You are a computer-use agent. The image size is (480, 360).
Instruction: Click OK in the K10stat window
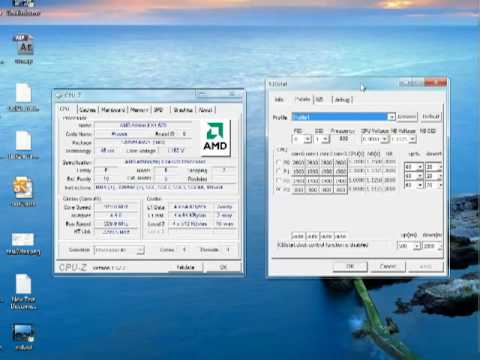(x=350, y=266)
